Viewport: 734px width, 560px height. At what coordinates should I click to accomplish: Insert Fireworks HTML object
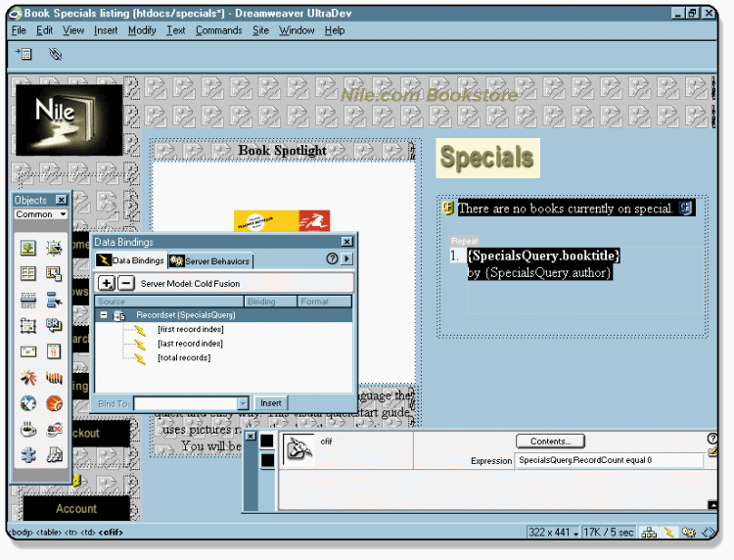[54, 403]
